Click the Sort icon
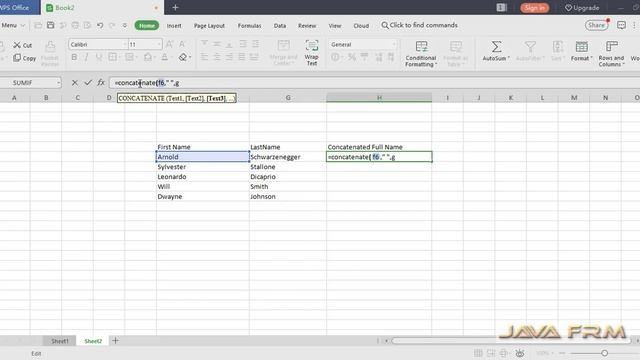 click(558, 47)
